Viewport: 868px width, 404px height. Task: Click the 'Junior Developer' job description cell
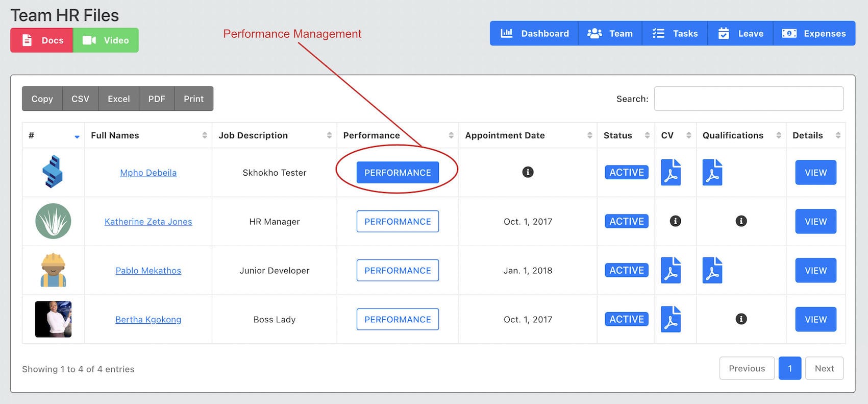click(x=275, y=271)
